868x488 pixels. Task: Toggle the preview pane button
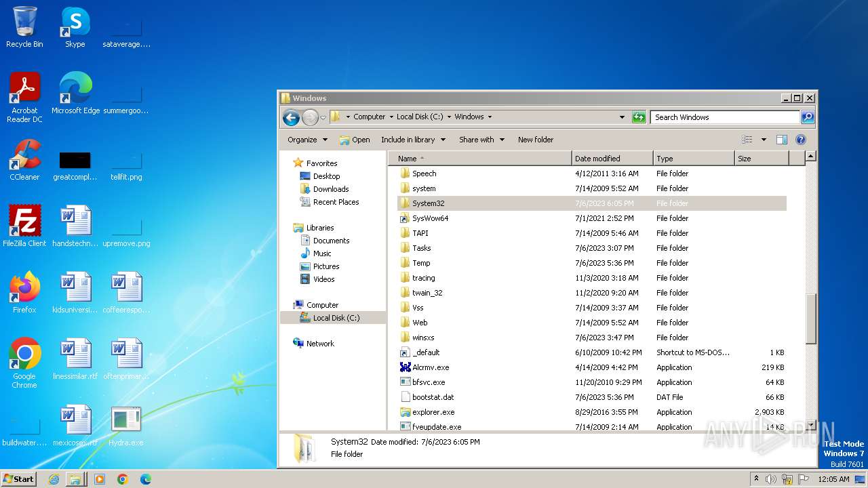click(x=782, y=140)
